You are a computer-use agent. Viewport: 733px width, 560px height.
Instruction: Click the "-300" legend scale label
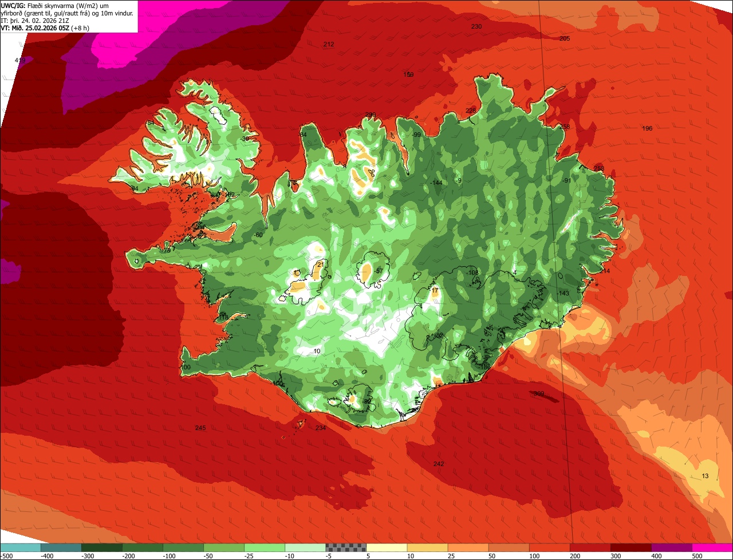(88, 555)
